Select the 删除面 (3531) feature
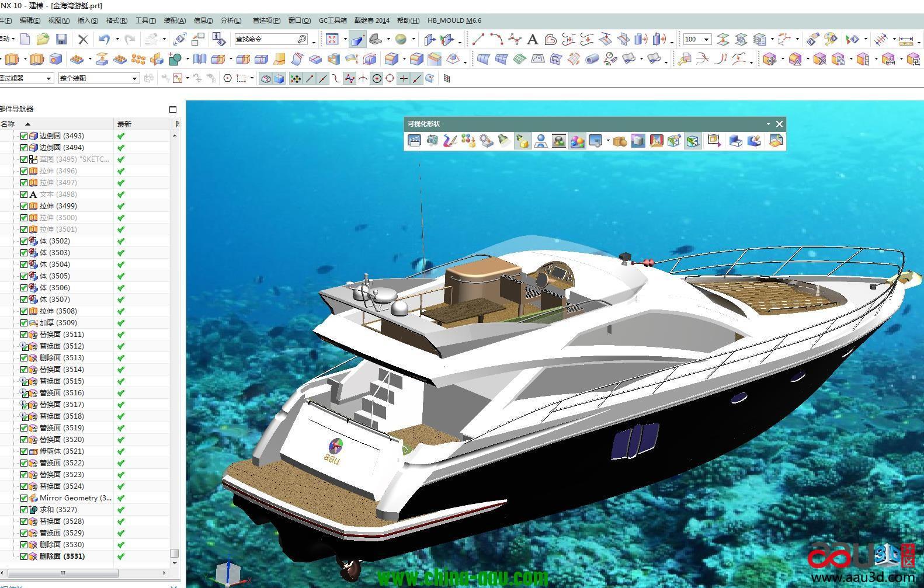Image resolution: width=924 pixels, height=588 pixels. point(62,556)
